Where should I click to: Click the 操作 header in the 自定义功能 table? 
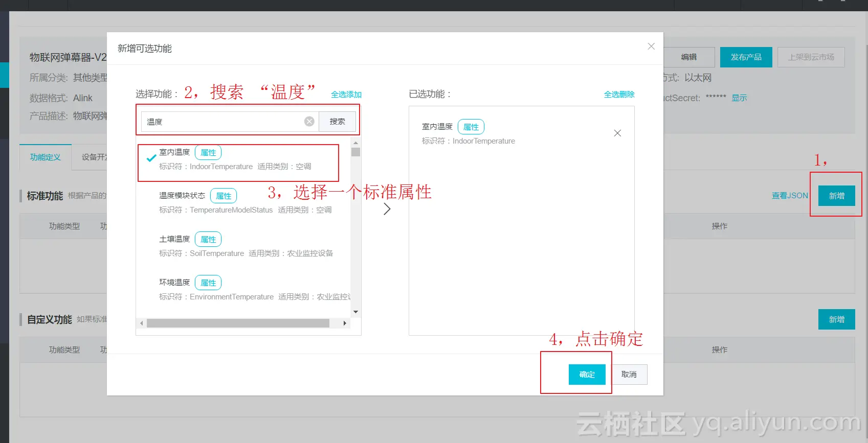720,350
